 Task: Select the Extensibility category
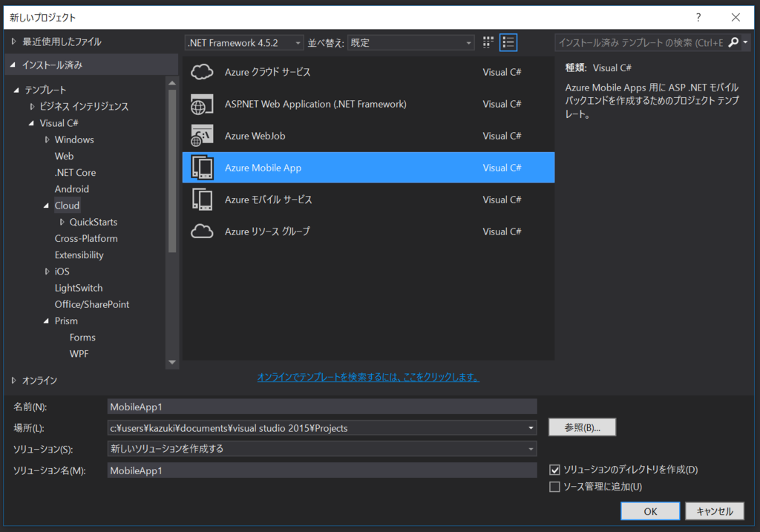[79, 254]
